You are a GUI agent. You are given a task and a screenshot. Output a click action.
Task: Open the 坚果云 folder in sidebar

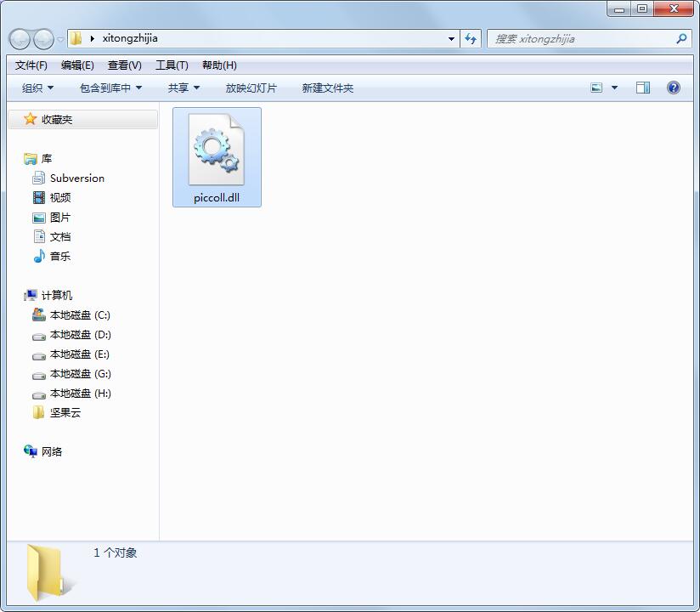64,413
